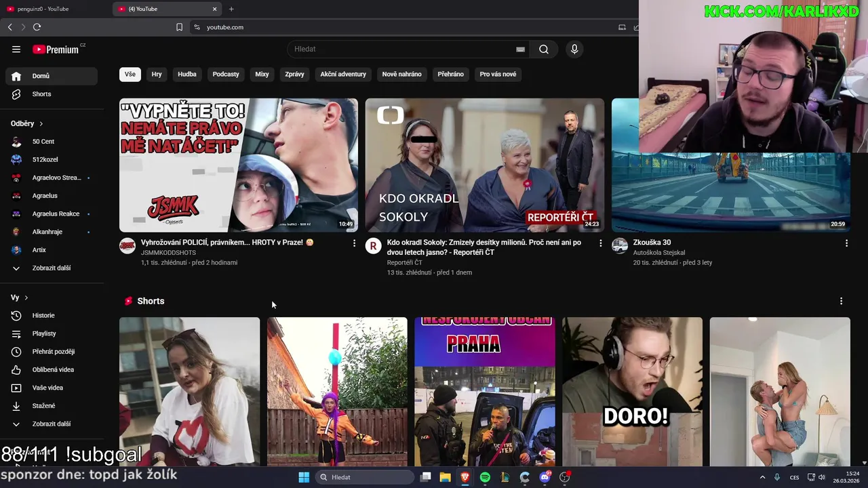Open Historie
This screenshot has width=868, height=488.
[52, 315]
